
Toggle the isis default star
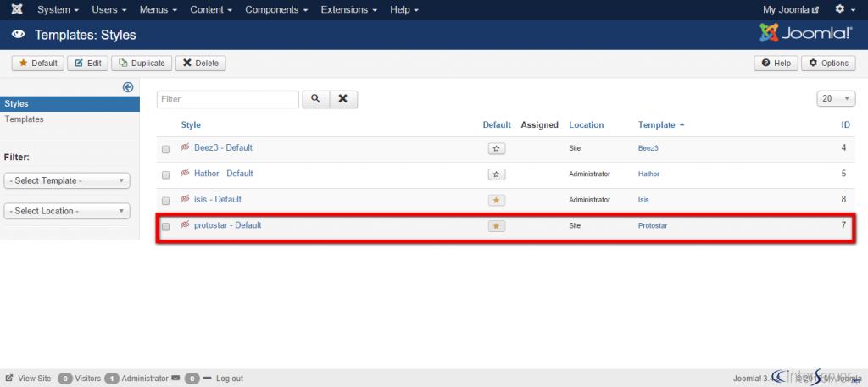pos(497,200)
